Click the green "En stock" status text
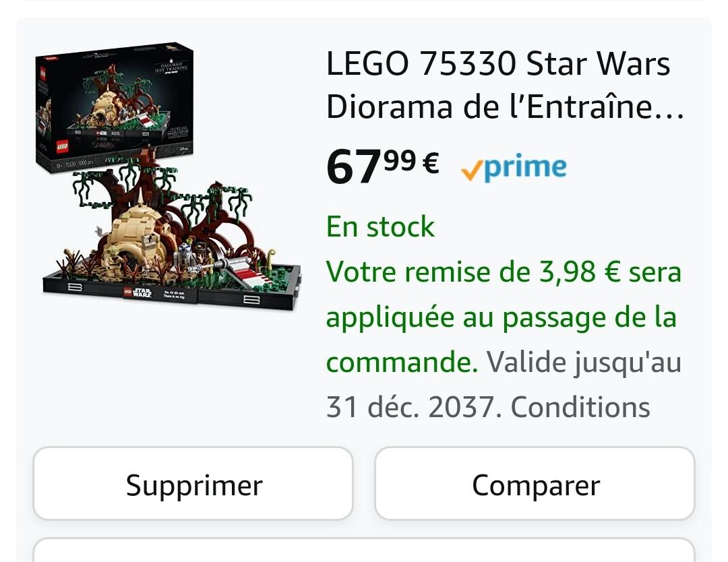 click(380, 226)
